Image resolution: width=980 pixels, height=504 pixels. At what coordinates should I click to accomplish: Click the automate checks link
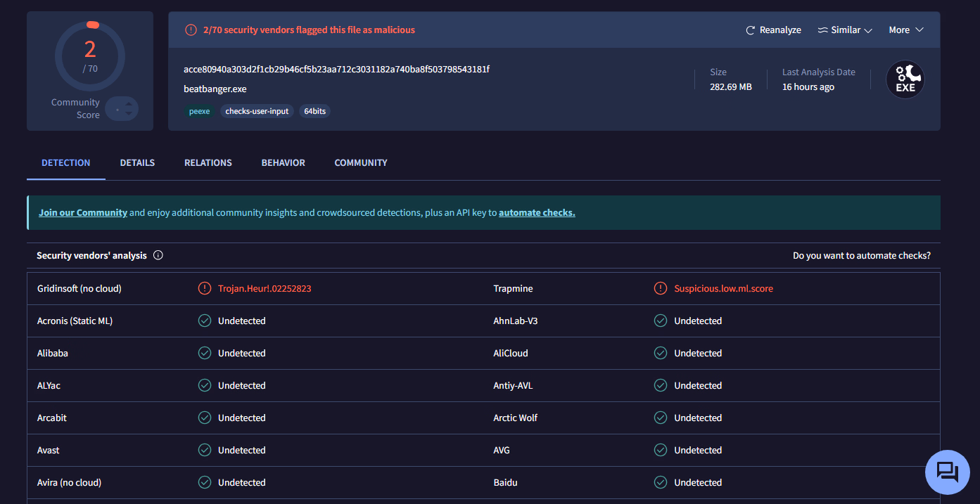[x=537, y=212]
